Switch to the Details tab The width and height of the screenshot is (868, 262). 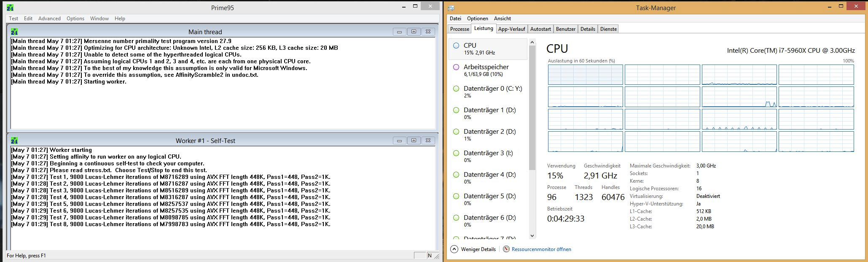(588, 29)
